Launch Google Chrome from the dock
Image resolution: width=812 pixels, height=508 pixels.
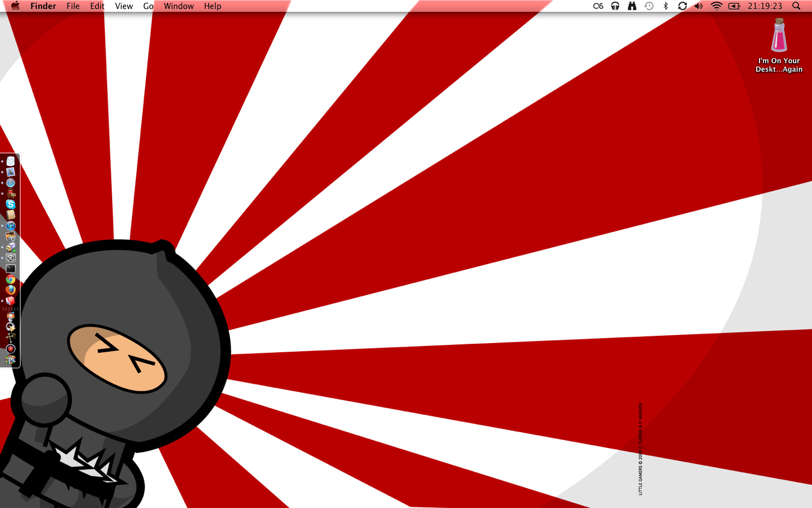click(x=11, y=279)
